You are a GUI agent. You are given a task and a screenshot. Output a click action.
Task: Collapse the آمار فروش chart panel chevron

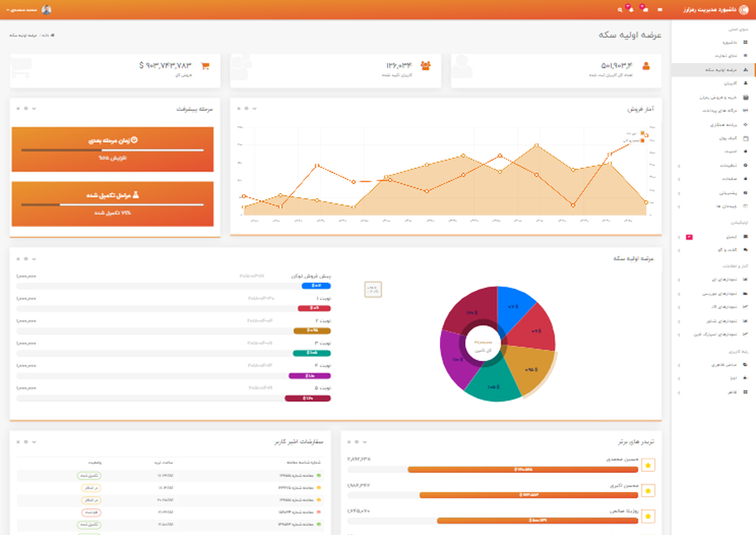[x=255, y=108]
